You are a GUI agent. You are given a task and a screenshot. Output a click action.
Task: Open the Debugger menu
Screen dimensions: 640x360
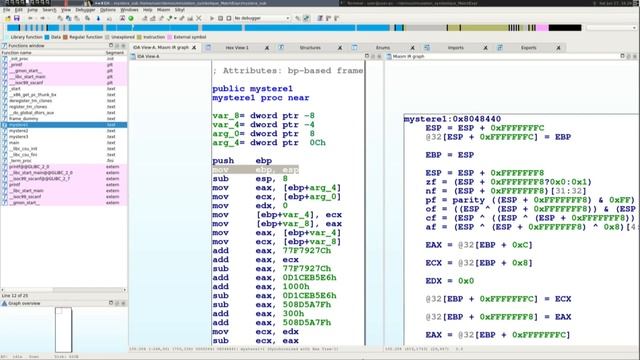(85, 10)
